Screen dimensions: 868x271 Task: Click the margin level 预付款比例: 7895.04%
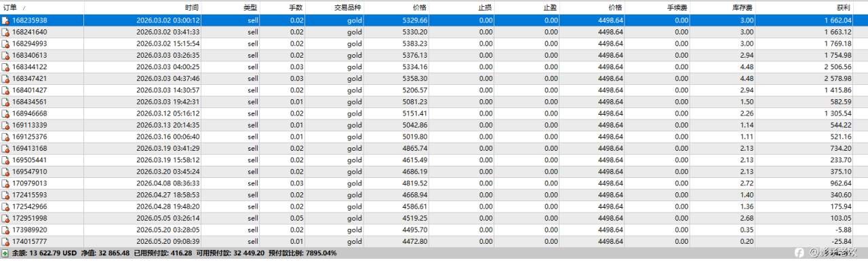click(302, 253)
